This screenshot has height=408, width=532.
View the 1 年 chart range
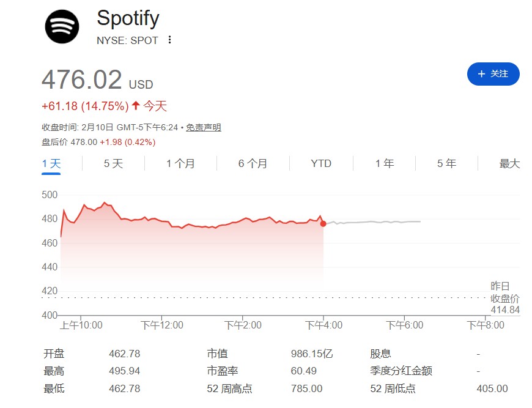[x=385, y=163]
